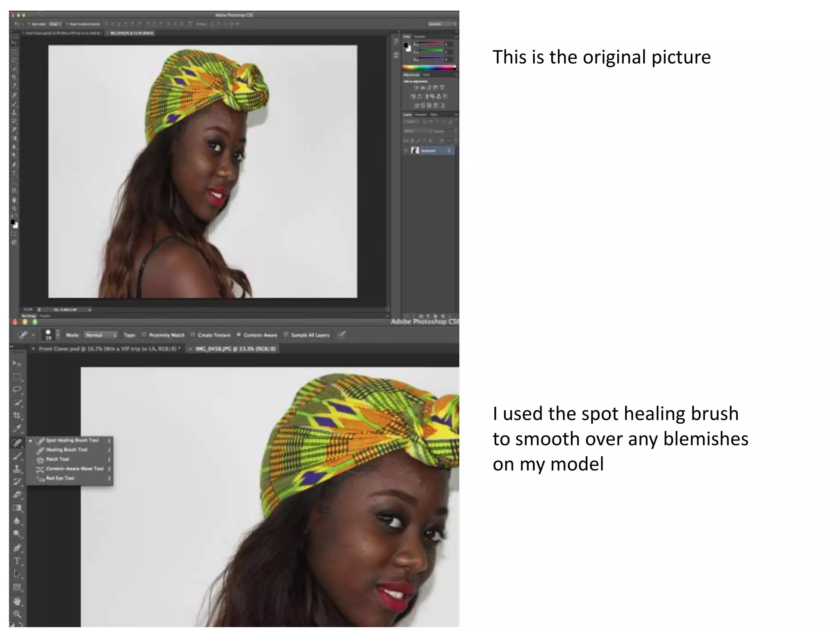Screen dimensions: 840x630
Task: Open the Mode dropdown set to Normal
Action: [101, 335]
